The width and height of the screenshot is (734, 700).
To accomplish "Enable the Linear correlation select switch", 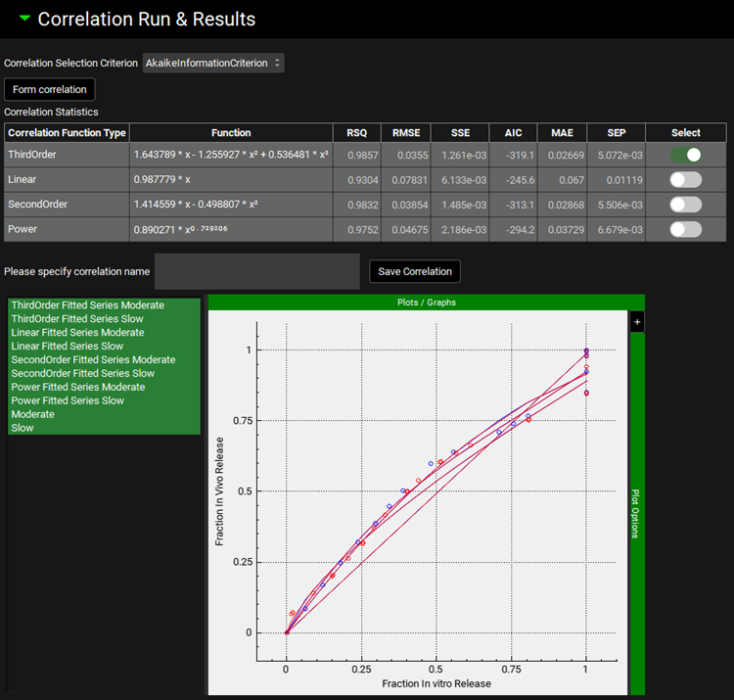I will click(x=685, y=180).
